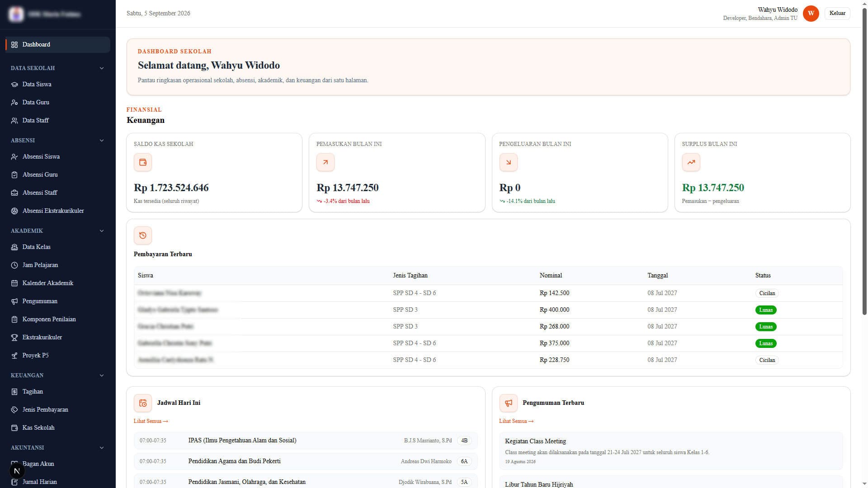
Task: Click the up-right arrow icon in Pemasukan card
Action: pos(325,162)
